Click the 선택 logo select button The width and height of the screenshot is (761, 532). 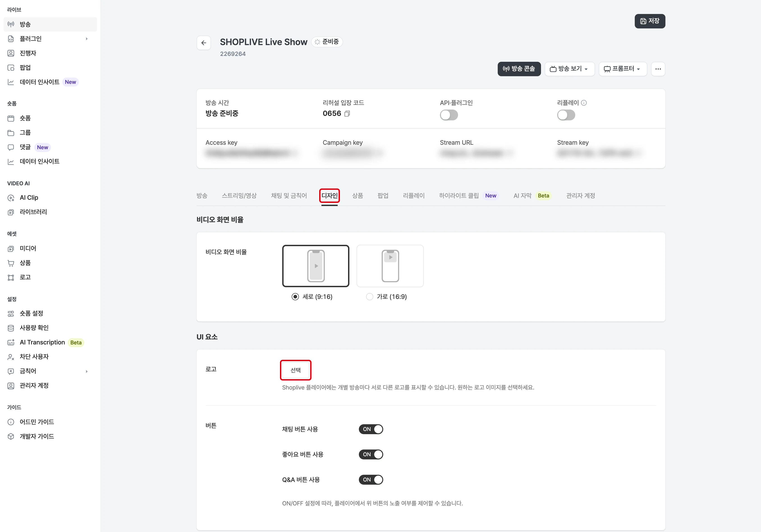coord(296,370)
